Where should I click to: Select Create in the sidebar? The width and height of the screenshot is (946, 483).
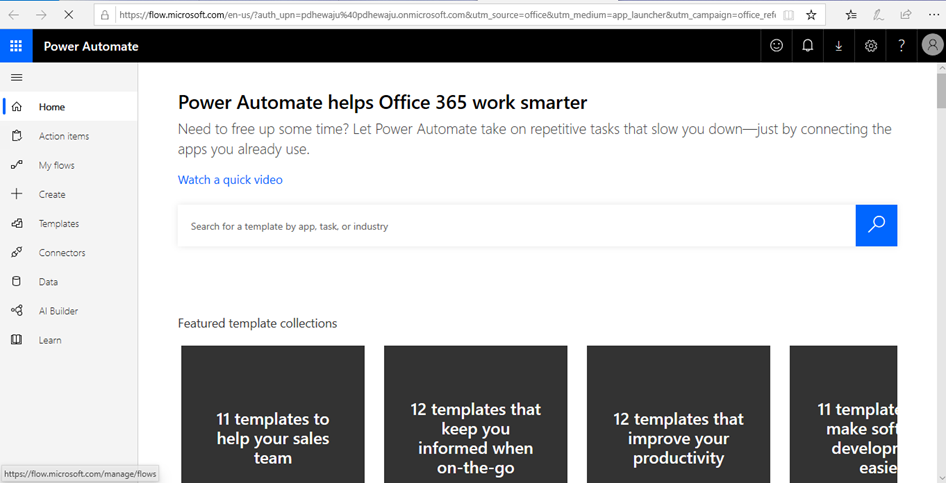pyautogui.click(x=69, y=194)
